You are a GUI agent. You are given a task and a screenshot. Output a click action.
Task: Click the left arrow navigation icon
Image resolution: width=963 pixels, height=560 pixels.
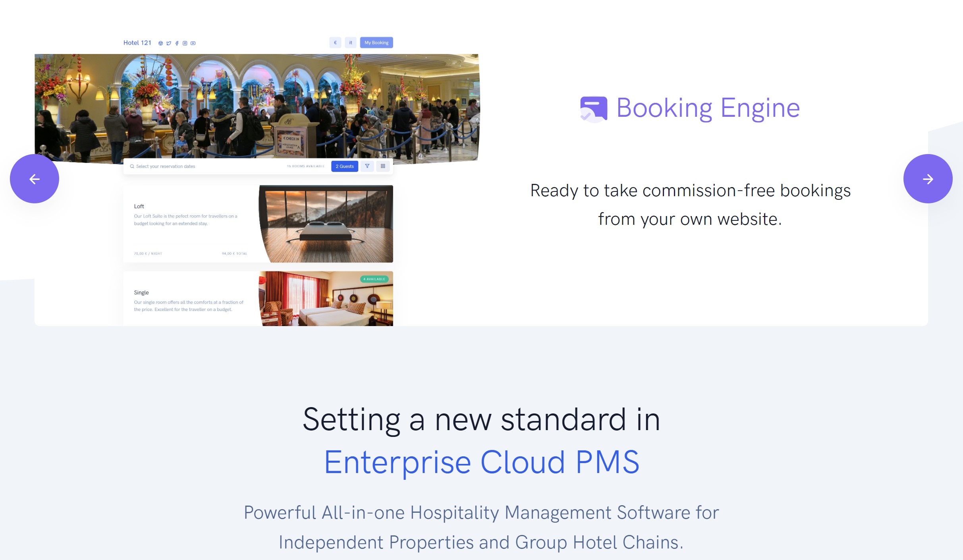click(x=34, y=178)
